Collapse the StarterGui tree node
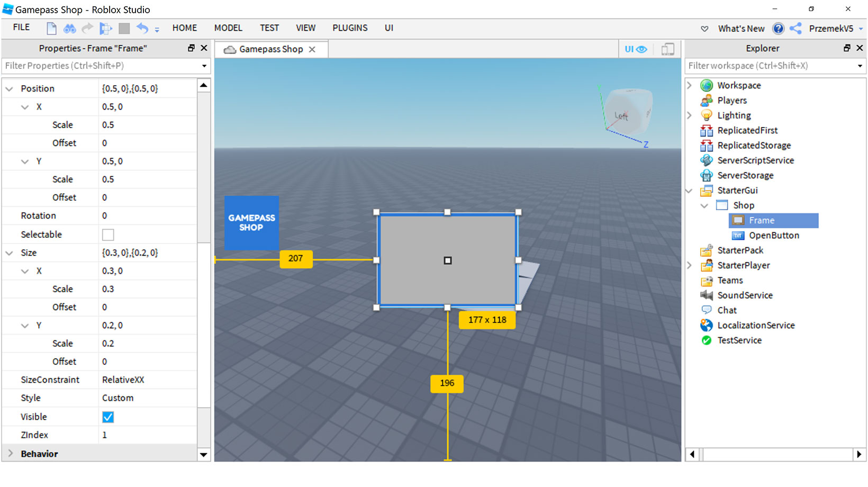The height and width of the screenshot is (487, 868). click(689, 191)
